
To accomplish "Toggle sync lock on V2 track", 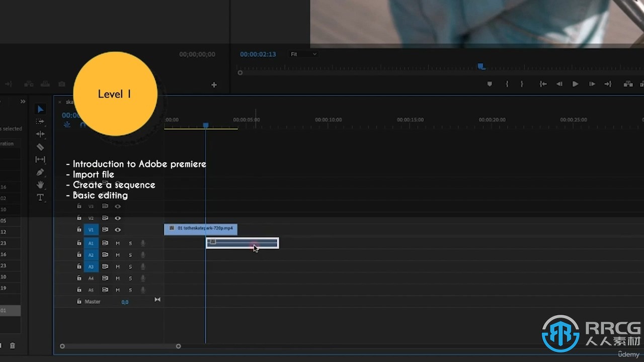I will [105, 218].
